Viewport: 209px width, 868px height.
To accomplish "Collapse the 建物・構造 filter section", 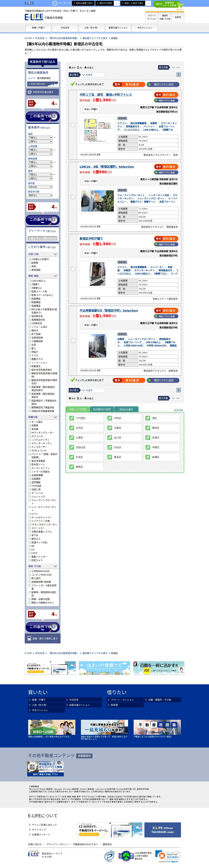I will pos(43,276).
